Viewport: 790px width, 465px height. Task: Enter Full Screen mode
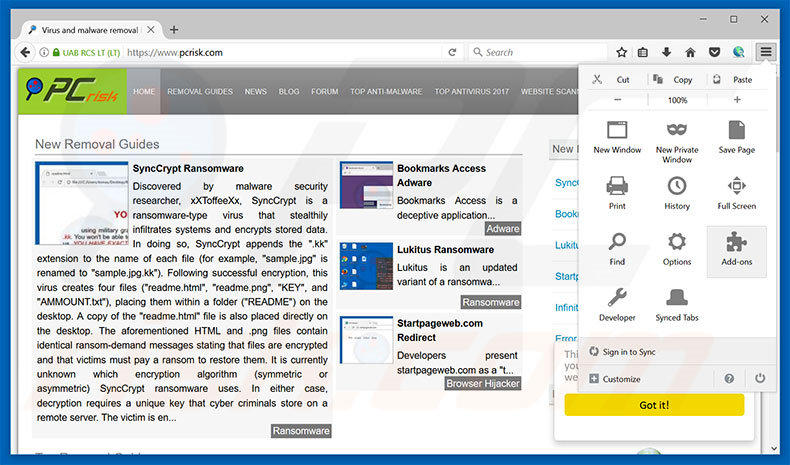(736, 193)
